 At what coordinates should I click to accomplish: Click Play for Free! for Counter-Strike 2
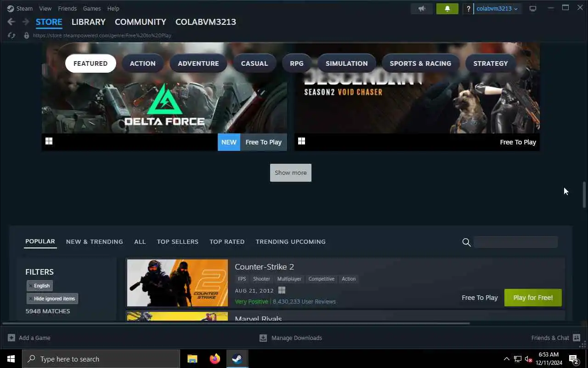(533, 298)
